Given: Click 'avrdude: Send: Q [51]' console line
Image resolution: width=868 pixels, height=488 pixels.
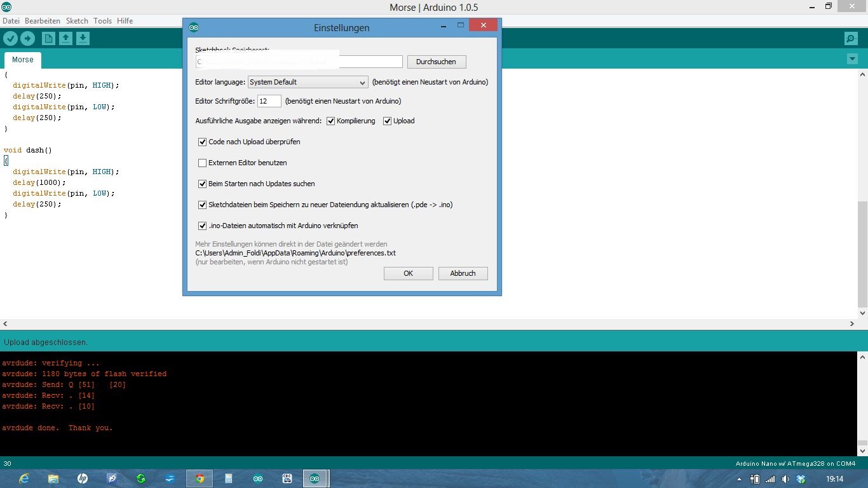Looking at the screenshot, I should 64,385.
